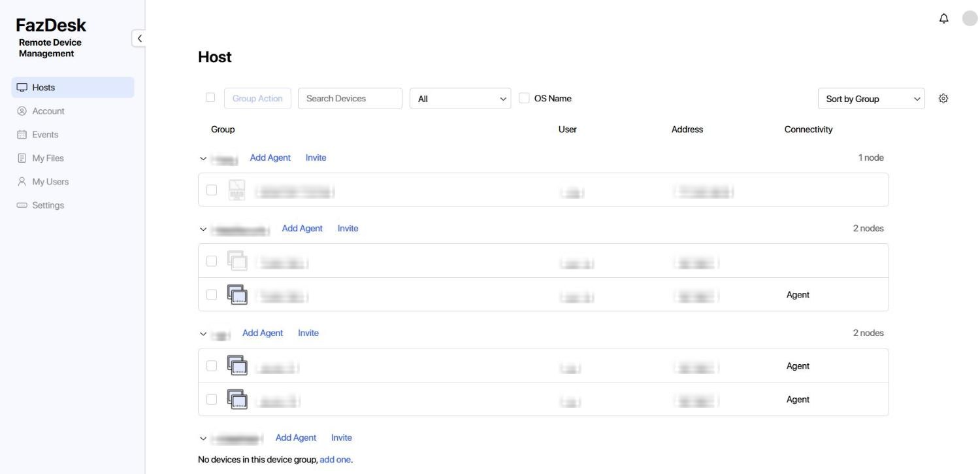Click the device icon in the 1 node group
Viewport: 980px width, 474px height.
pyautogui.click(x=237, y=190)
